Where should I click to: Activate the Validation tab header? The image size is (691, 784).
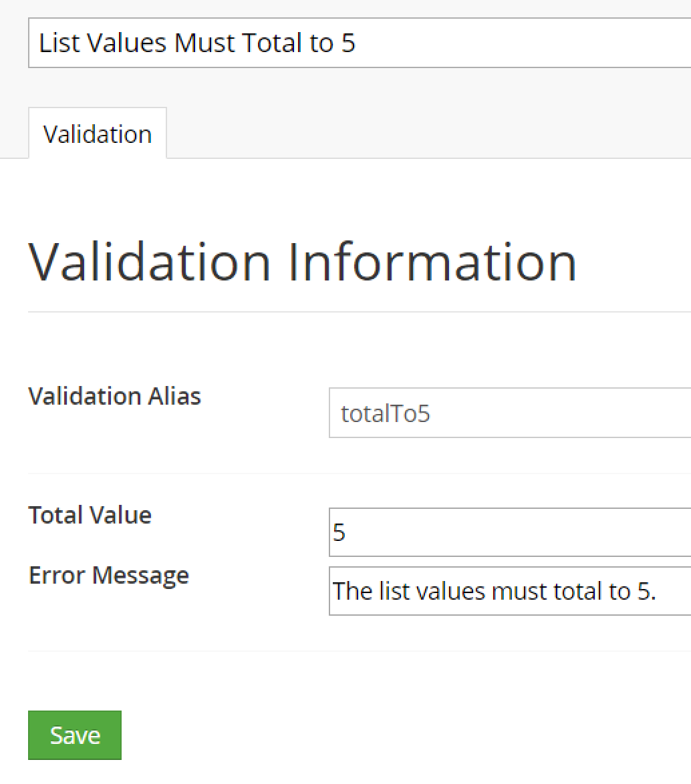tap(97, 133)
